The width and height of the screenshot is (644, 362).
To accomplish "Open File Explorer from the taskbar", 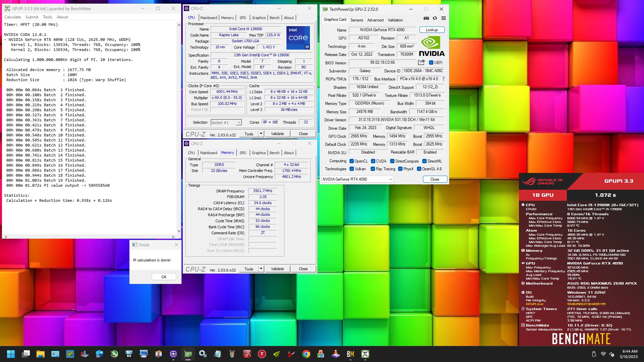I will (x=41, y=354).
